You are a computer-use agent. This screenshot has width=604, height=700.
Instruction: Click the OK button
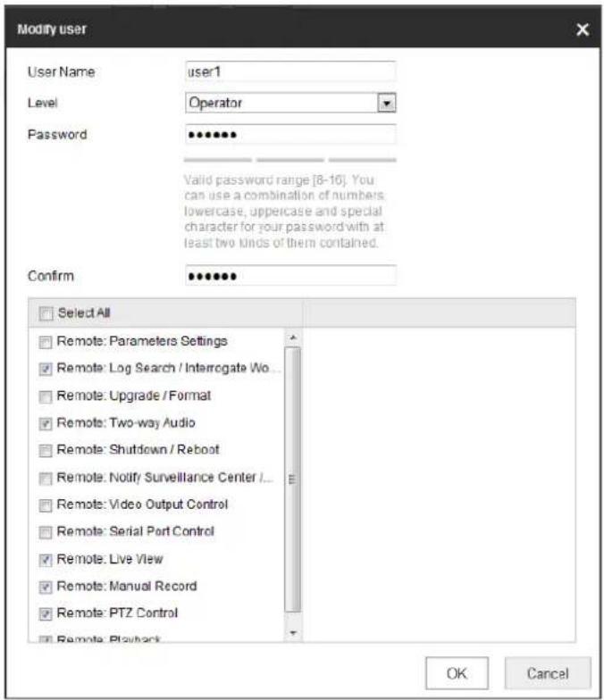[x=457, y=673]
